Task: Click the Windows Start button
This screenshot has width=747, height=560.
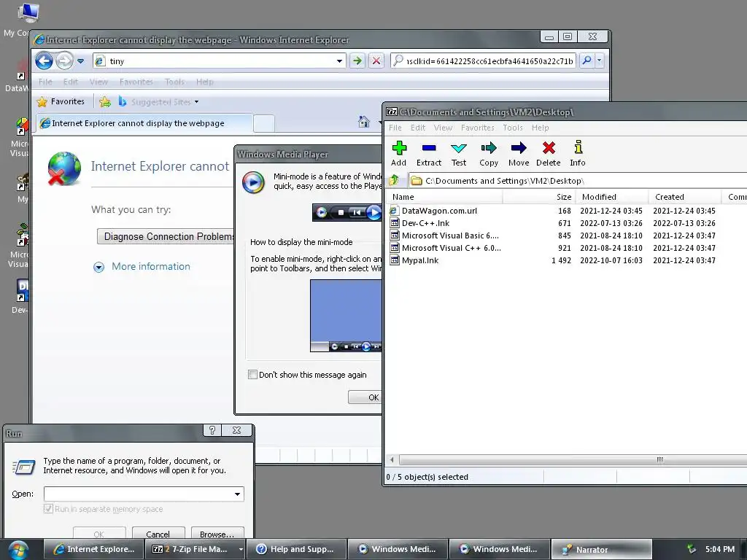Action: coord(18,550)
